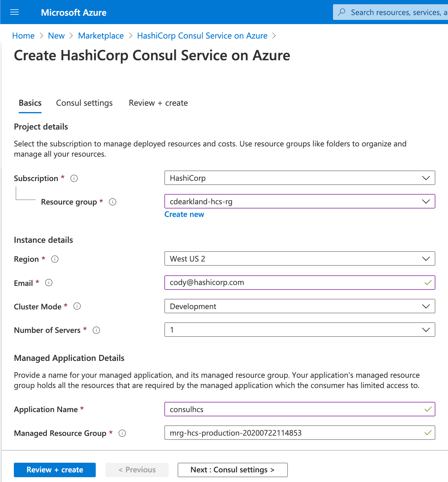Show Cluster Mode info icon

[x=77, y=306]
